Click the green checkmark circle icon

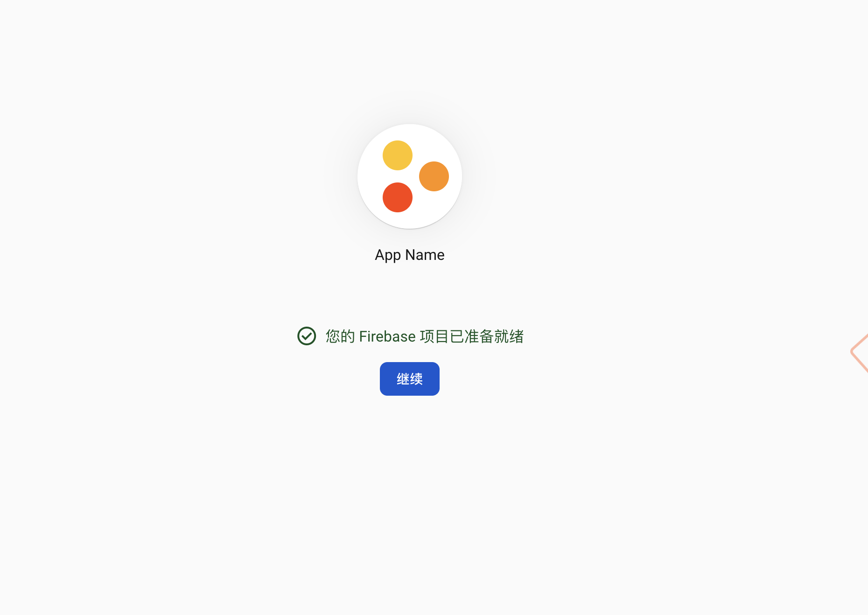tap(307, 336)
